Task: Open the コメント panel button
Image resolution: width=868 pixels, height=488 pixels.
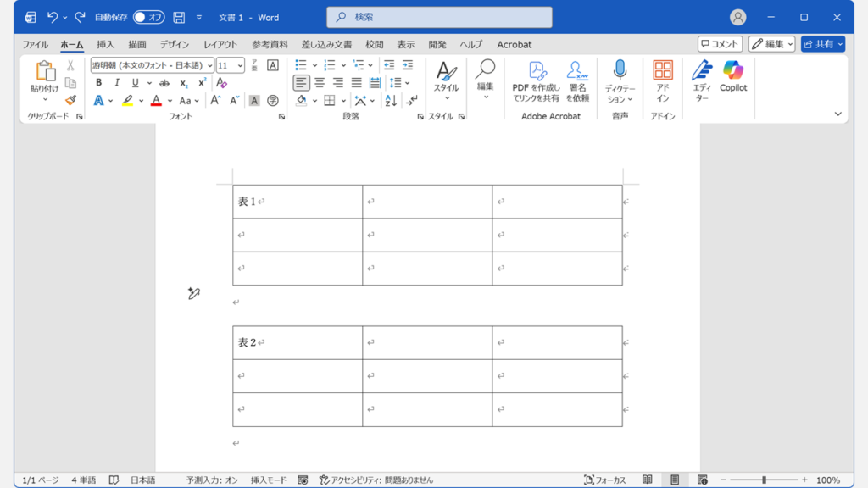Action: click(720, 44)
